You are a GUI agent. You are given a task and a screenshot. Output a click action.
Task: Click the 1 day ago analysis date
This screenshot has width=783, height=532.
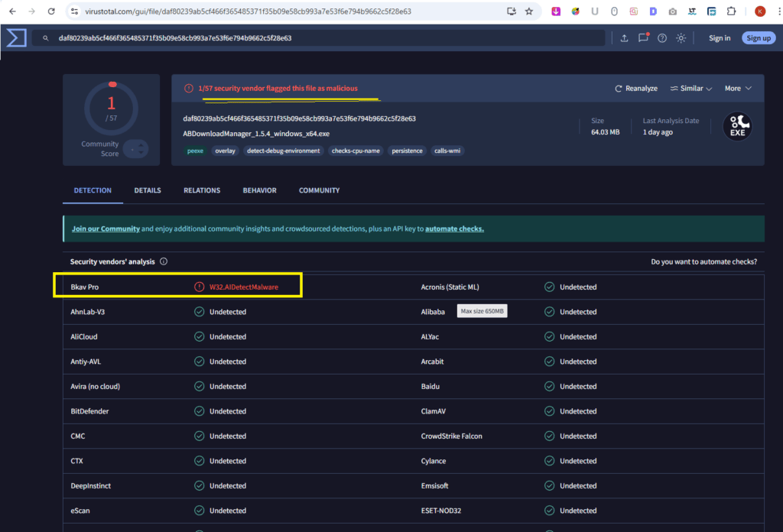[x=658, y=132]
